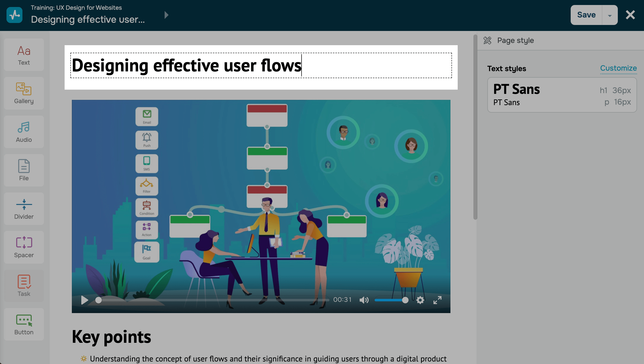The height and width of the screenshot is (364, 644).
Task: Add a Divider block
Action: click(24, 209)
